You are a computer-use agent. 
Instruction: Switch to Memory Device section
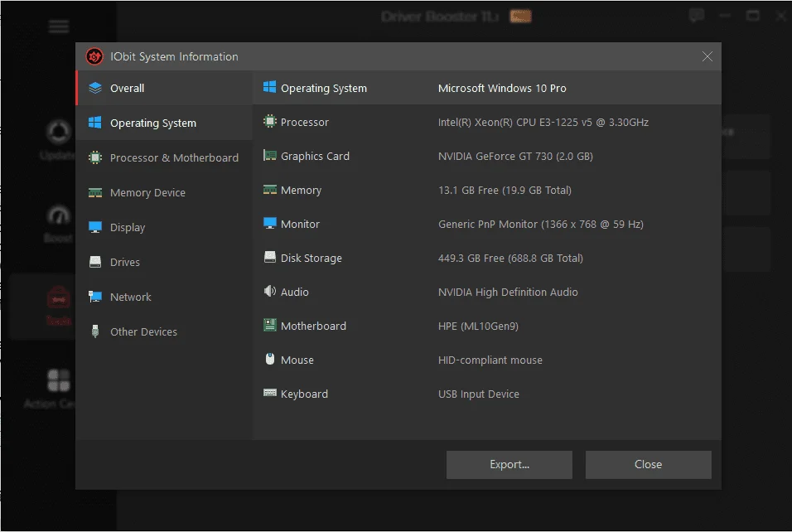tap(164, 192)
